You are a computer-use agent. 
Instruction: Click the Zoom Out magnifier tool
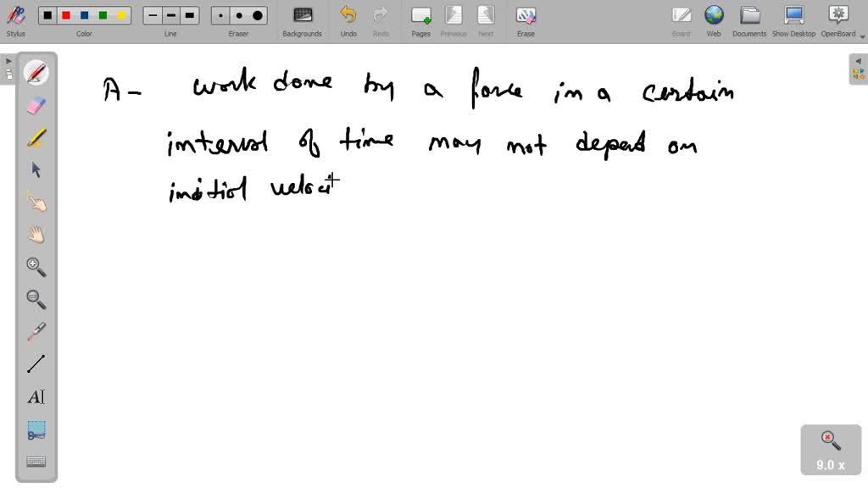click(36, 299)
